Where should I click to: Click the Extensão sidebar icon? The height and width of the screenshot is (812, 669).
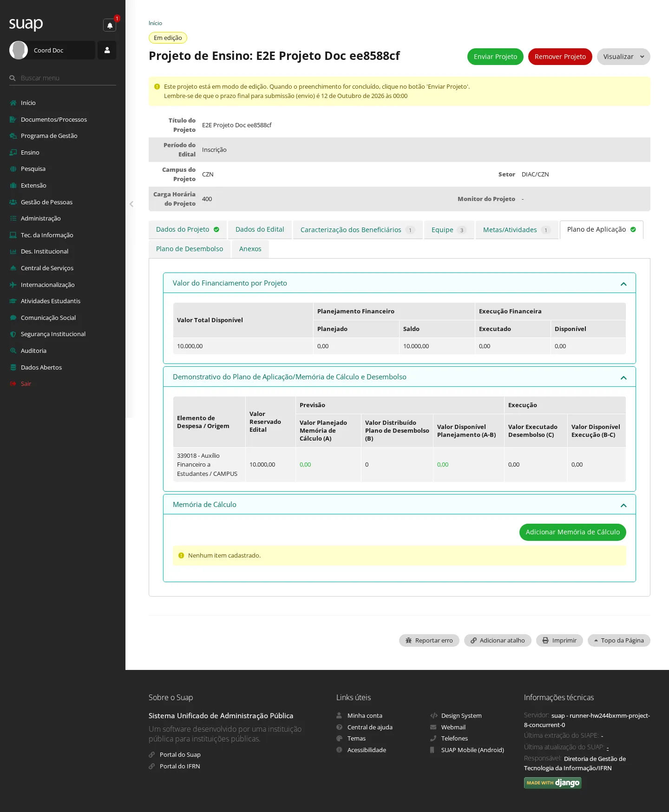tap(13, 186)
